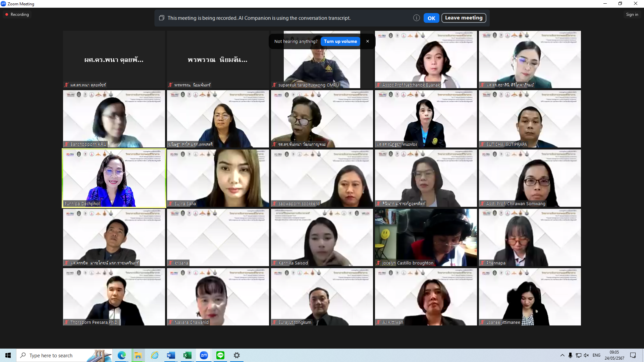Click the microphone icon in system tray
644x362 pixels.
[570, 355]
